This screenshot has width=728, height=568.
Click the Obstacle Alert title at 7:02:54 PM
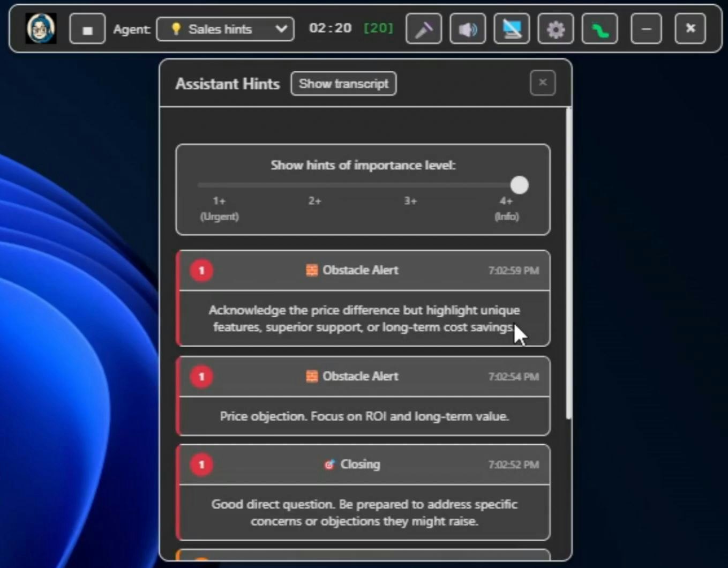click(360, 376)
